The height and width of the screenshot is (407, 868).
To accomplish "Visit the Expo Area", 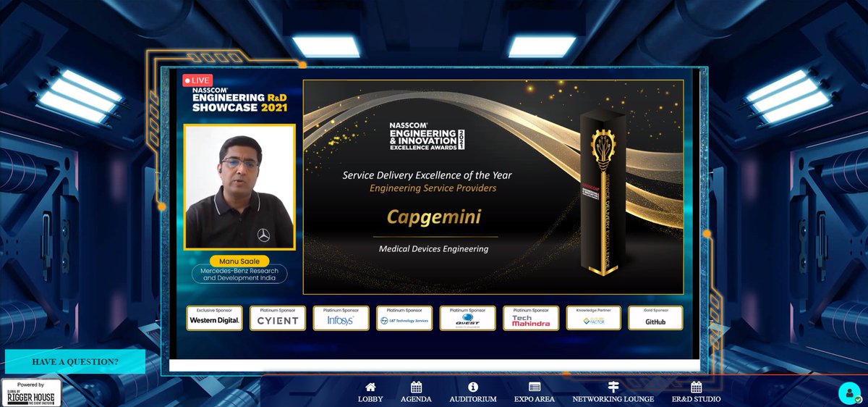I will point(535,393).
